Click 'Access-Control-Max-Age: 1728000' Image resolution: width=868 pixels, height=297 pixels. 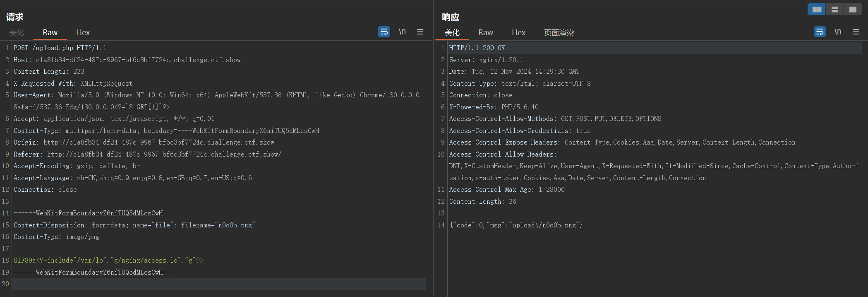[x=507, y=189]
